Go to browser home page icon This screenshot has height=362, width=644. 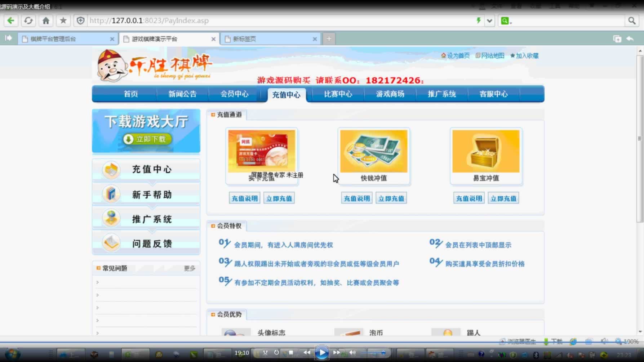click(x=46, y=21)
